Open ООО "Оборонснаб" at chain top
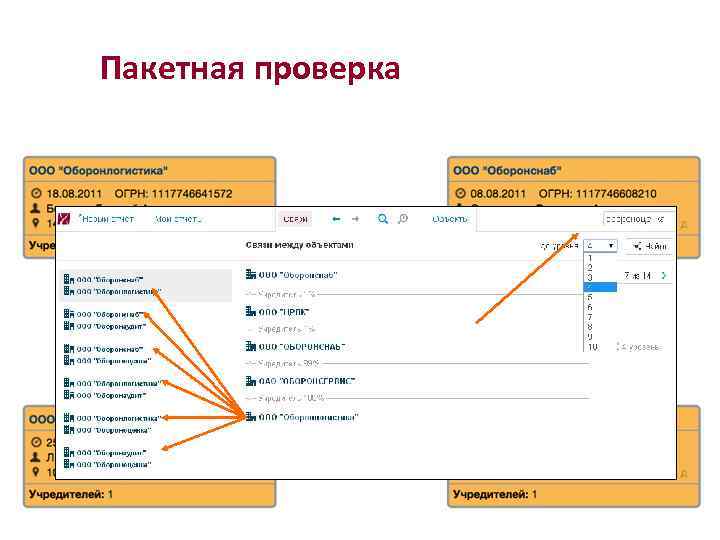 298,275
